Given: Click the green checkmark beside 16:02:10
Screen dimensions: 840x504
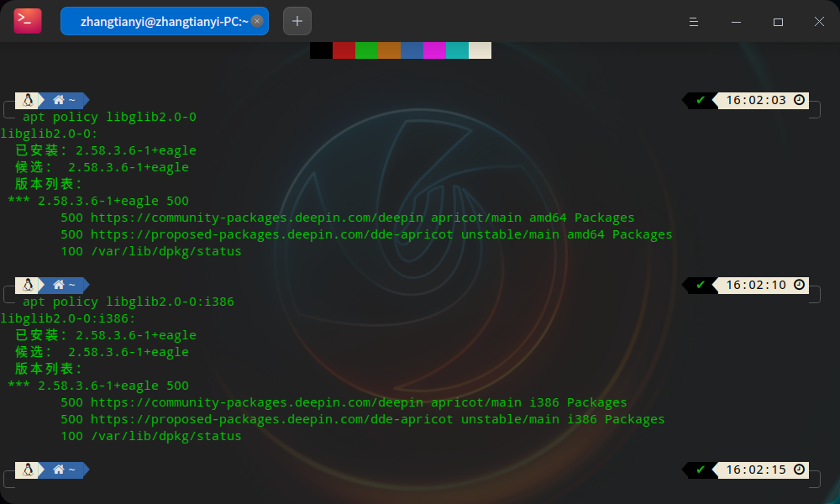Looking at the screenshot, I should pyautogui.click(x=700, y=285).
